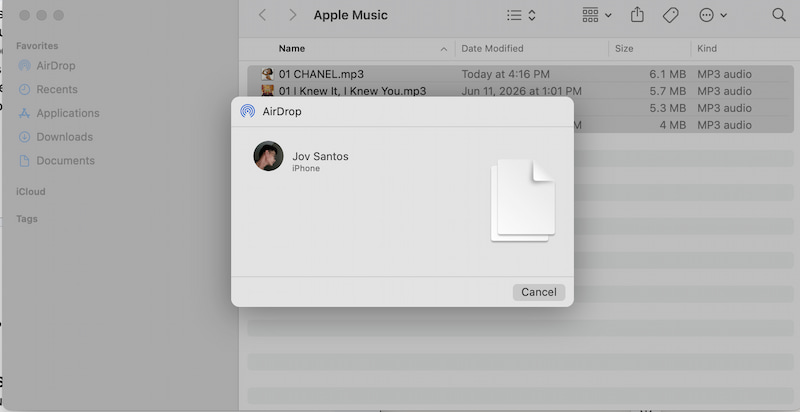Click the 5.7 MB size cell
This screenshot has width=800, height=412.
pos(667,91)
